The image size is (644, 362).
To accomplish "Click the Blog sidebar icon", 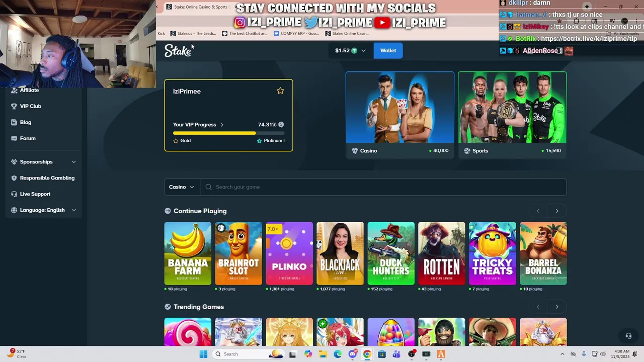I will (x=14, y=122).
